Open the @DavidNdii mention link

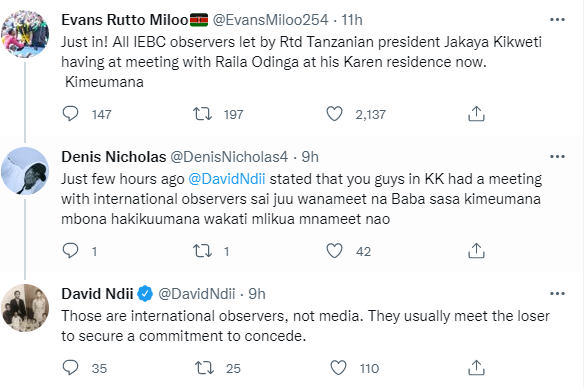pos(227,179)
